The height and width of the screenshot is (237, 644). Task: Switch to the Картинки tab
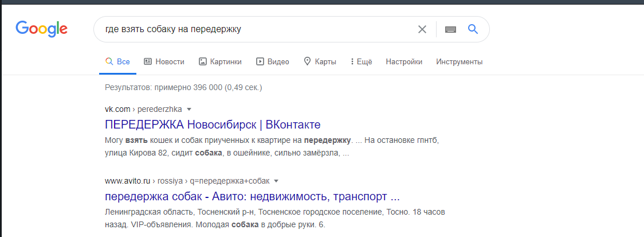point(220,62)
